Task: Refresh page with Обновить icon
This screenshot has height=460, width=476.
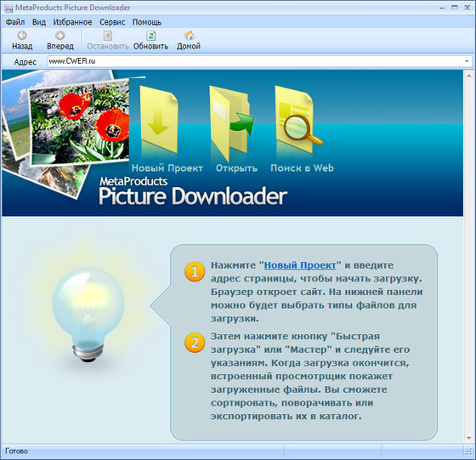Action: pyautogui.click(x=151, y=36)
